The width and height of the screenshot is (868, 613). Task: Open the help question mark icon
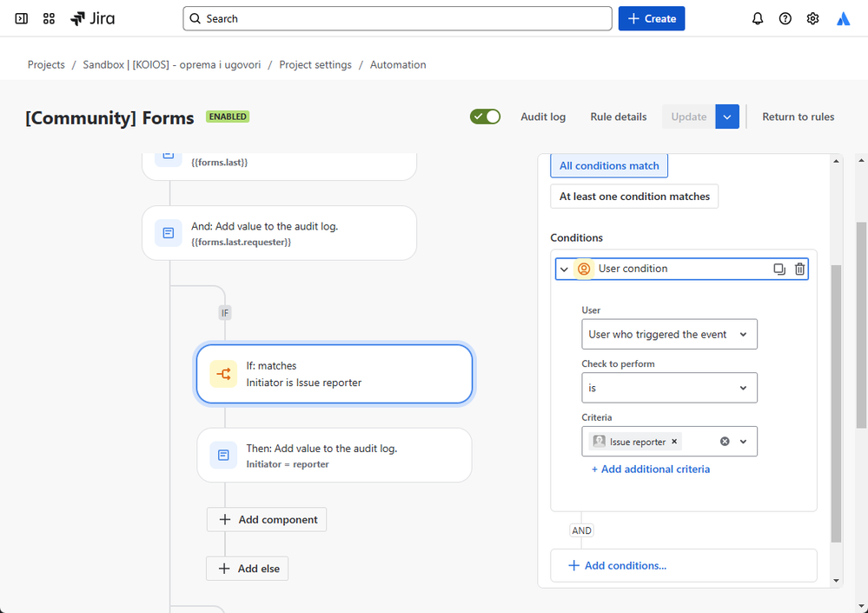pos(785,19)
